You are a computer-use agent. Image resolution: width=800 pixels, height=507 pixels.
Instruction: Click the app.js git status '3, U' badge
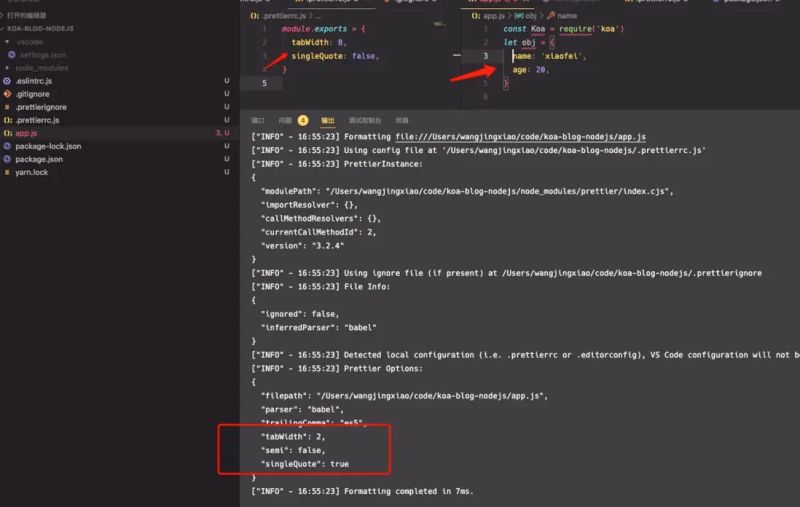(x=222, y=133)
